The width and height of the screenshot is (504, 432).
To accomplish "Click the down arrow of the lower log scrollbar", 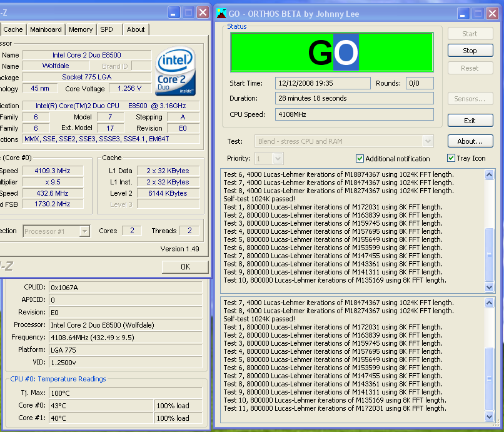I will coord(489,417).
